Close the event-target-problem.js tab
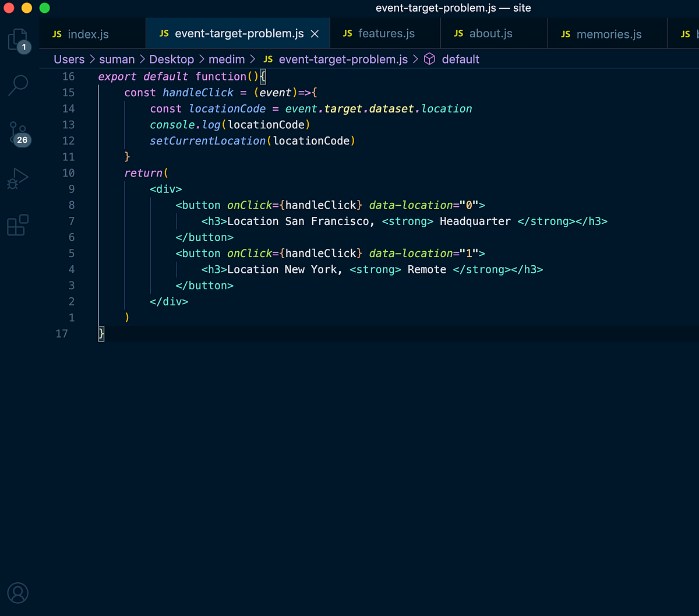Viewport: 699px width, 616px height. click(x=315, y=33)
